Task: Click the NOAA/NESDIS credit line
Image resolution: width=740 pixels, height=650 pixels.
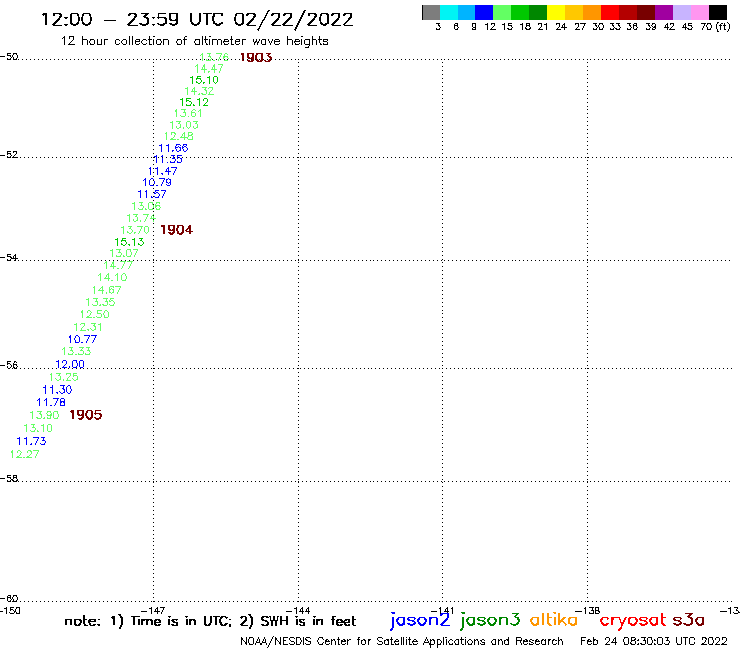Action: [x=402, y=642]
